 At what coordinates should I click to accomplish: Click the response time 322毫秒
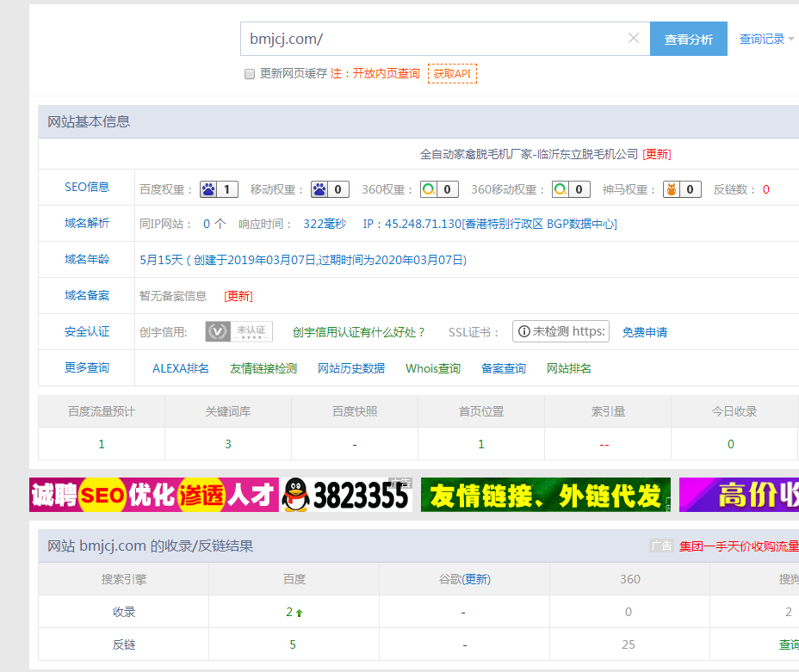325,224
